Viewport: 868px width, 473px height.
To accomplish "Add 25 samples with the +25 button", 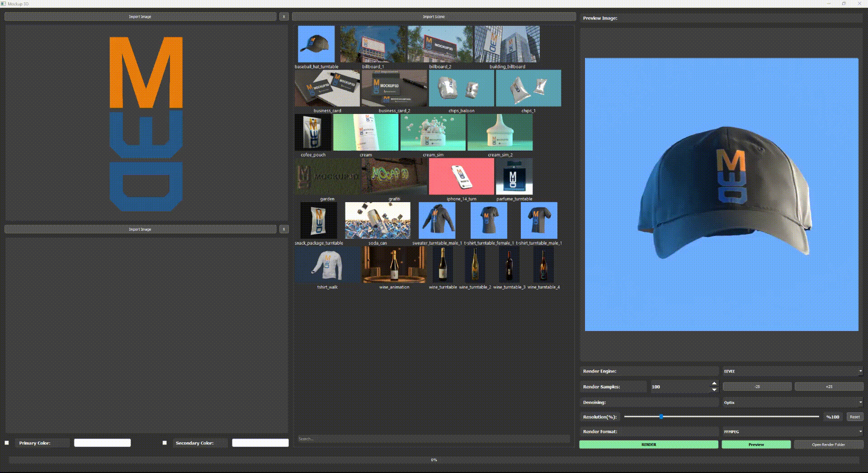I will tap(829, 387).
